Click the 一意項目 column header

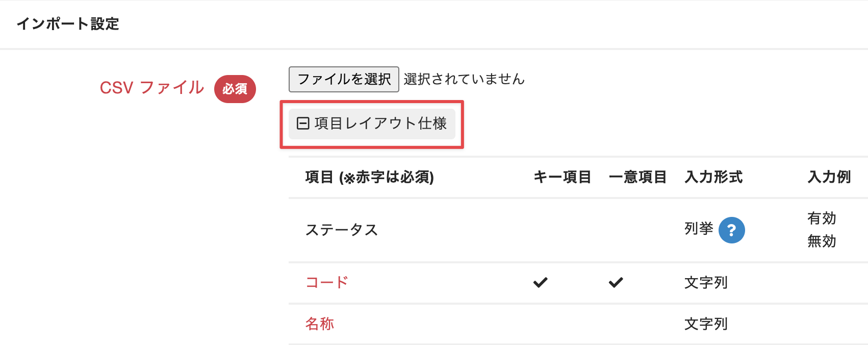tap(637, 177)
